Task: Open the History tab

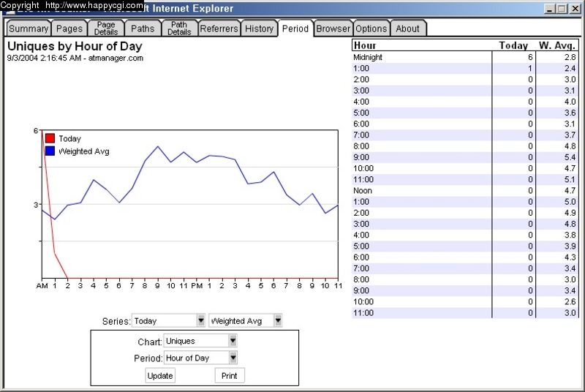Action: [260, 29]
